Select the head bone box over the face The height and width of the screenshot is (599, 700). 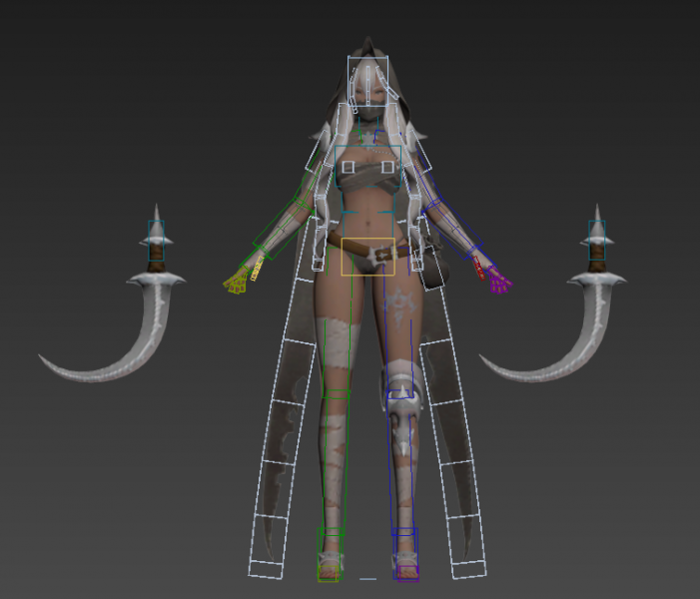[x=367, y=81]
